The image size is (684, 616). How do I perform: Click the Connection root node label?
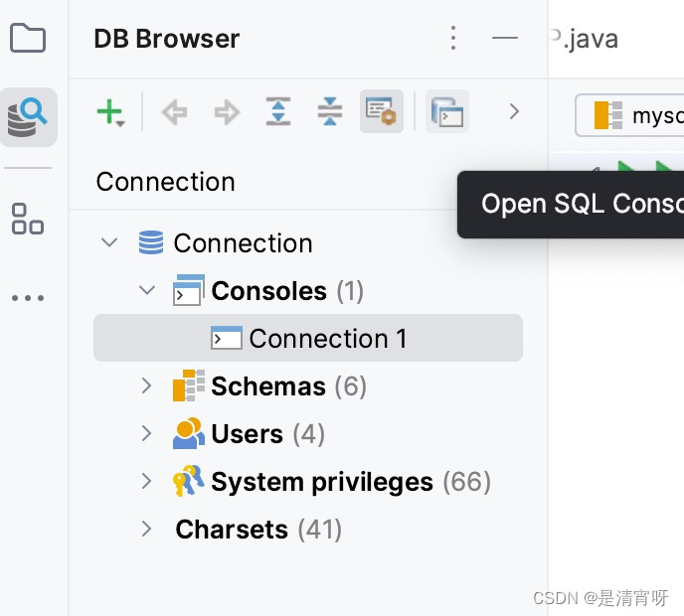[x=243, y=242]
